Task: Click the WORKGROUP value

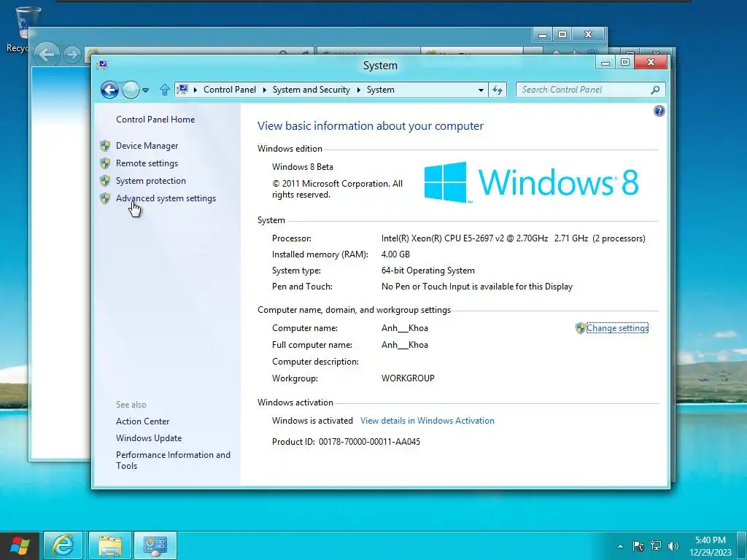Action: [408, 378]
